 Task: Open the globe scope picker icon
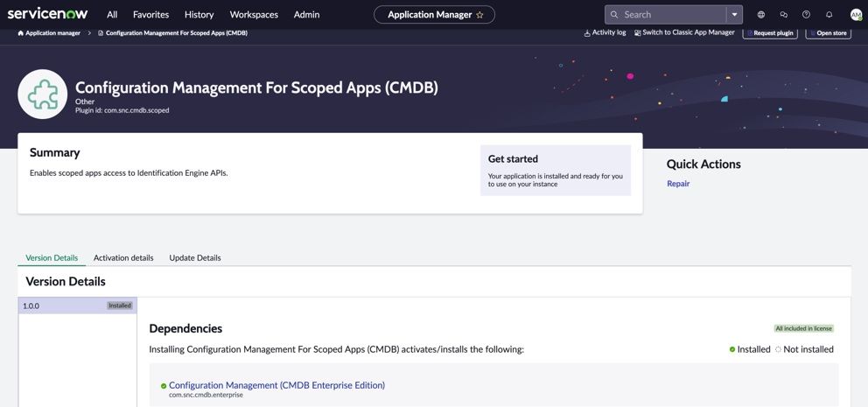(761, 15)
